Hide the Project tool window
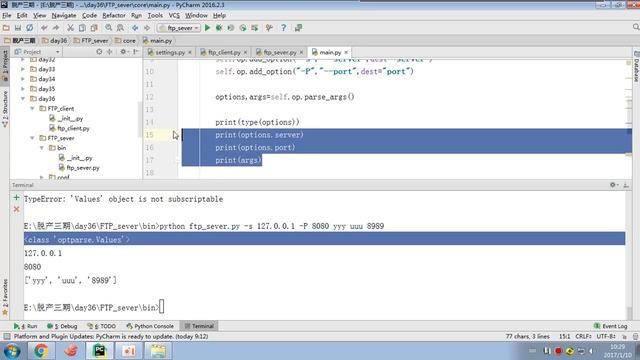Viewport: 640px width, 360px height. click(136, 52)
